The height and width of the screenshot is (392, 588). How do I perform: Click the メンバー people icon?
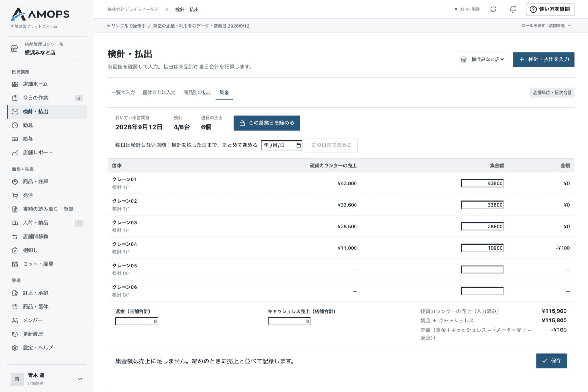click(x=15, y=321)
